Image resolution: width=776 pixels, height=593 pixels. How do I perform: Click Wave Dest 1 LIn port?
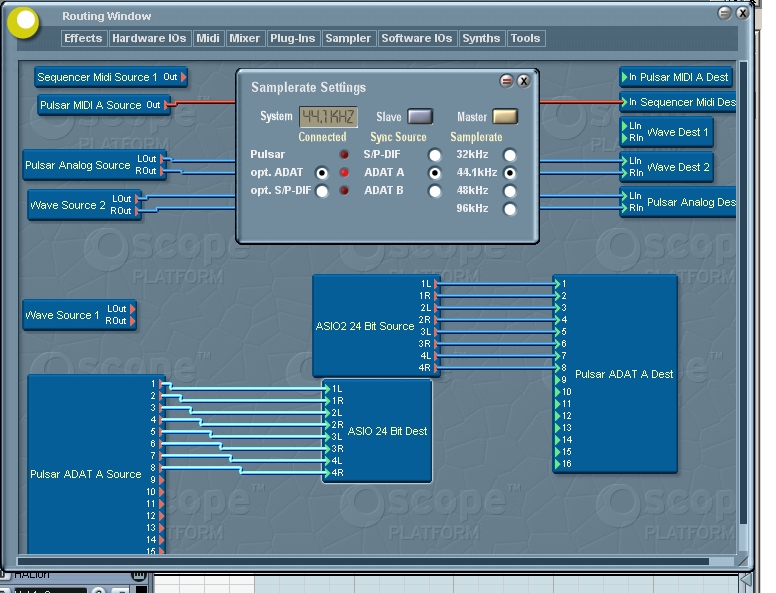(625, 126)
